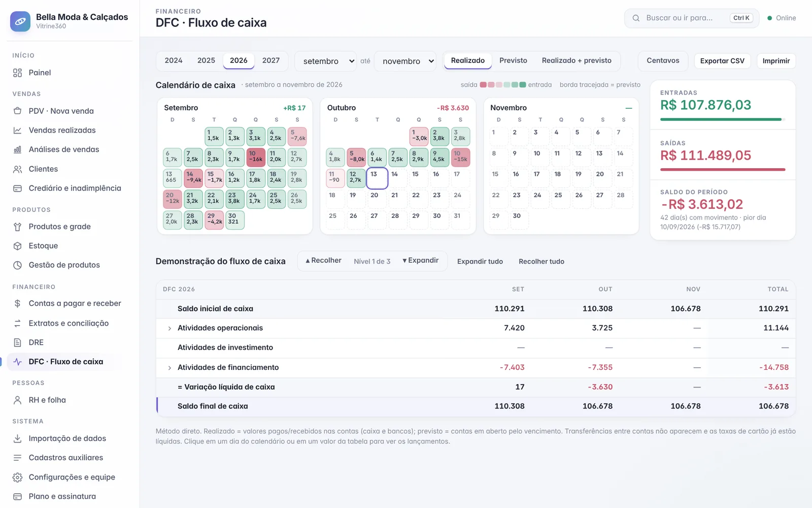This screenshot has height=508, width=812.
Task: Click the Recolher tudo button
Action: click(x=542, y=262)
